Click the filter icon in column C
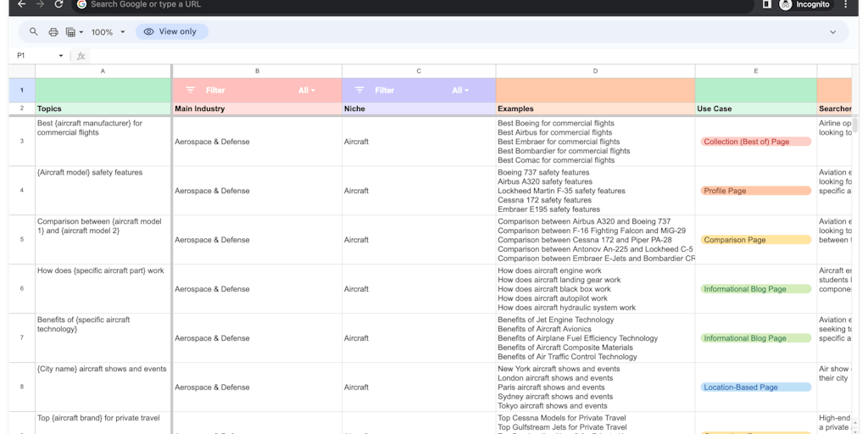Screen dimensions: 868x434 coord(359,90)
